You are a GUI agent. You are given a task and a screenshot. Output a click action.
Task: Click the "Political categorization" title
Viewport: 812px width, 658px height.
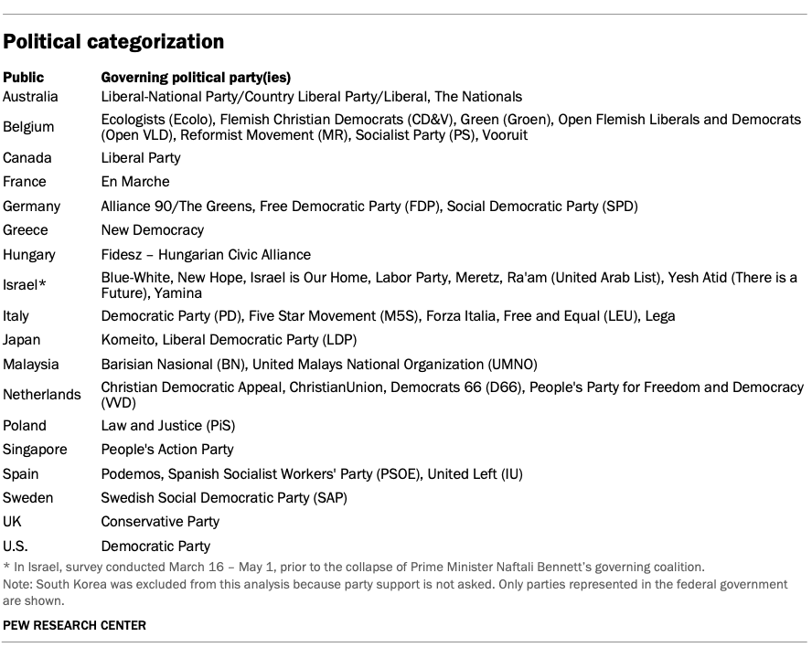(x=114, y=42)
